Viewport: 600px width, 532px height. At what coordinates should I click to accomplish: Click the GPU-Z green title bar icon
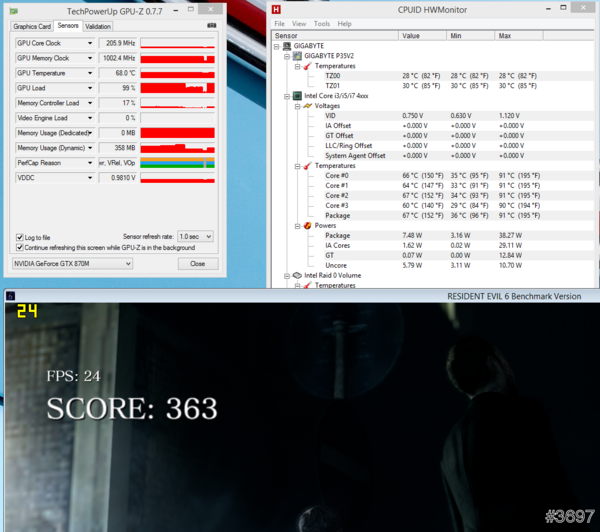(x=14, y=11)
